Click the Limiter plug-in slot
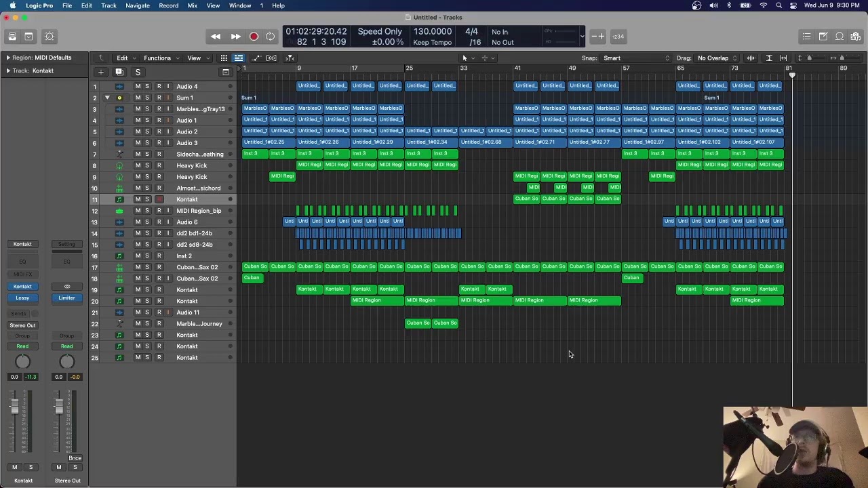 coord(66,298)
